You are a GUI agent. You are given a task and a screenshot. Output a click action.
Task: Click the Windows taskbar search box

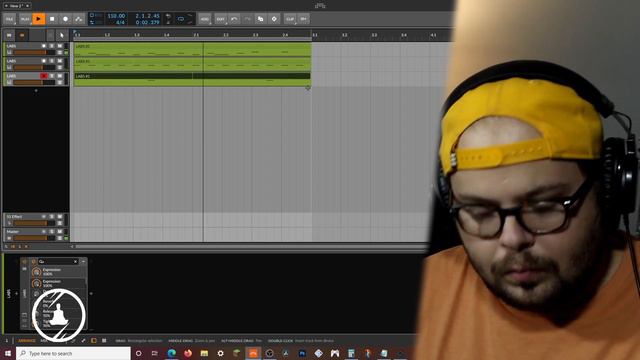(73, 353)
